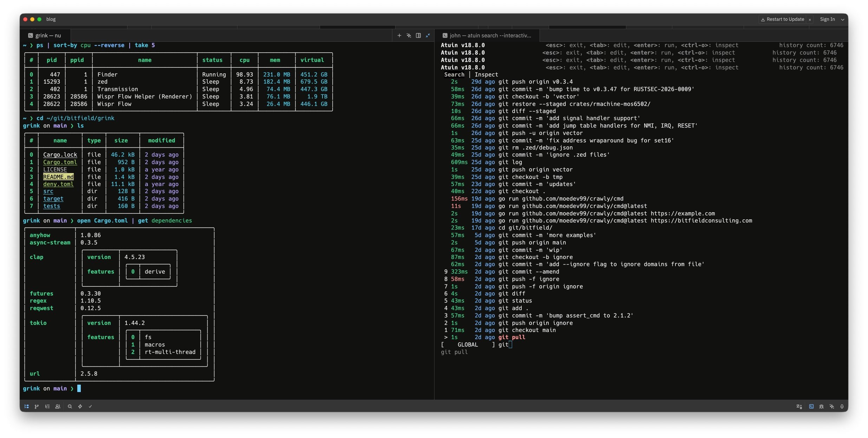Click the checkmark diagnostics icon
The height and width of the screenshot is (438, 868).
[90, 406]
